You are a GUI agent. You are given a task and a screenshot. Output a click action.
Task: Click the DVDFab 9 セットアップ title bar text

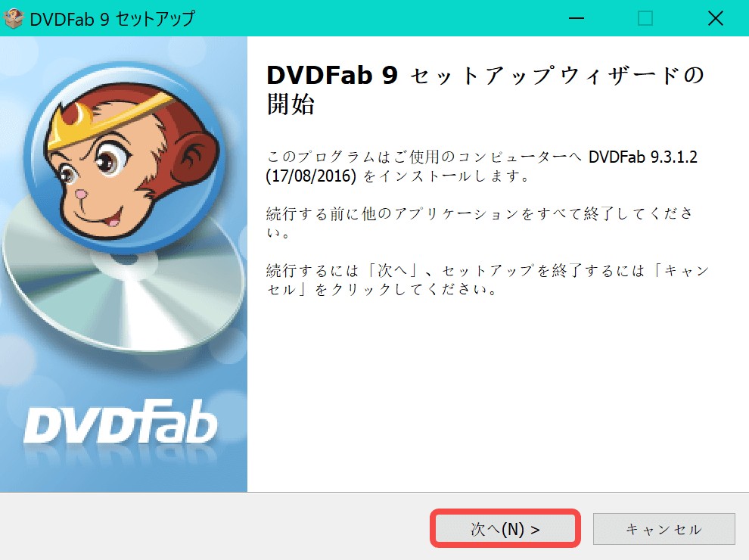click(112, 19)
